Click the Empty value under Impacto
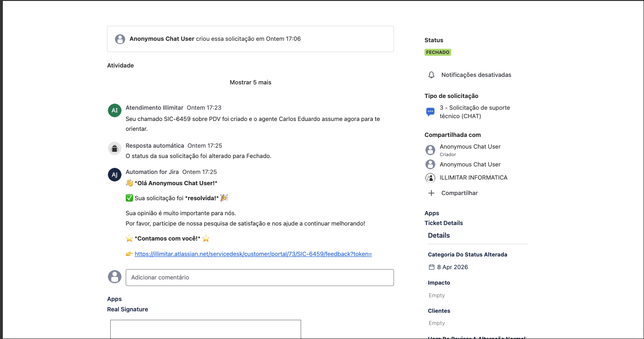644x339 pixels. (x=437, y=295)
